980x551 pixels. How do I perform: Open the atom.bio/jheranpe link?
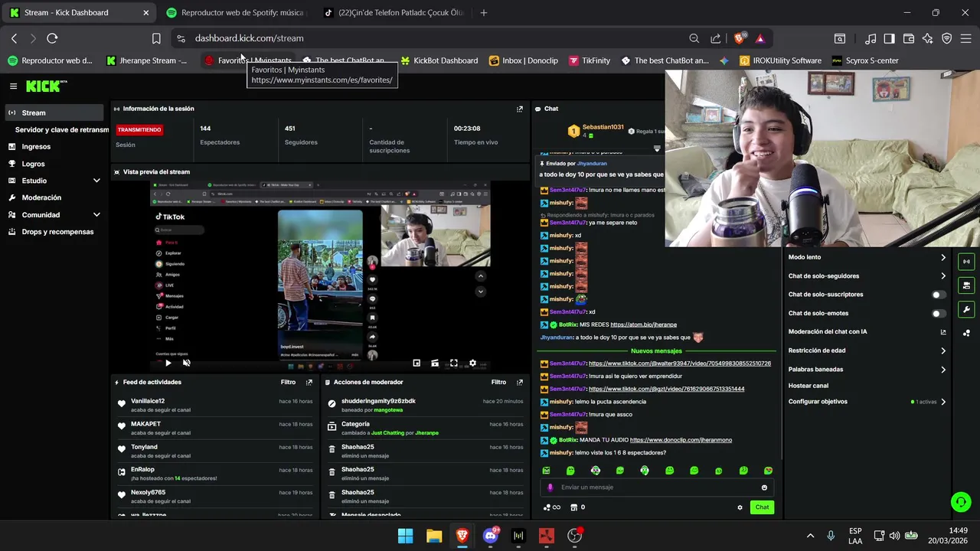(x=643, y=324)
